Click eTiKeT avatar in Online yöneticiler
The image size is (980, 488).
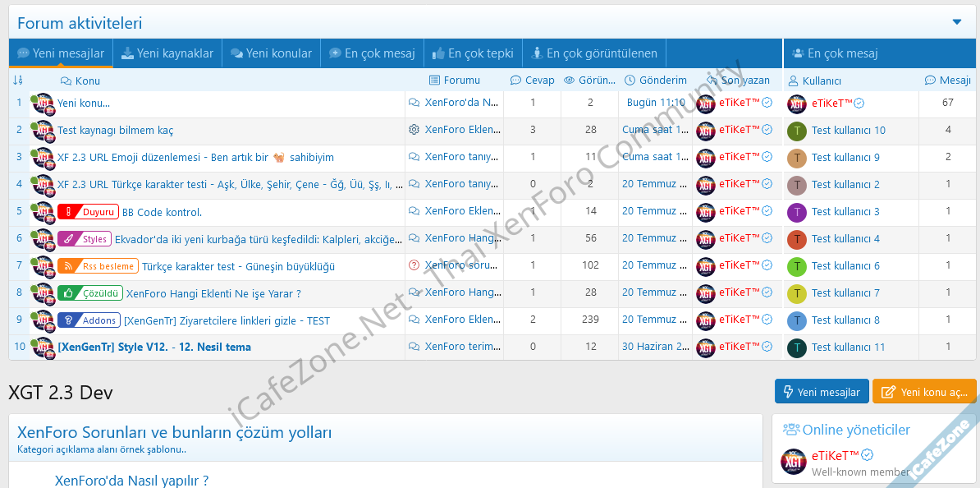pyautogui.click(x=793, y=463)
